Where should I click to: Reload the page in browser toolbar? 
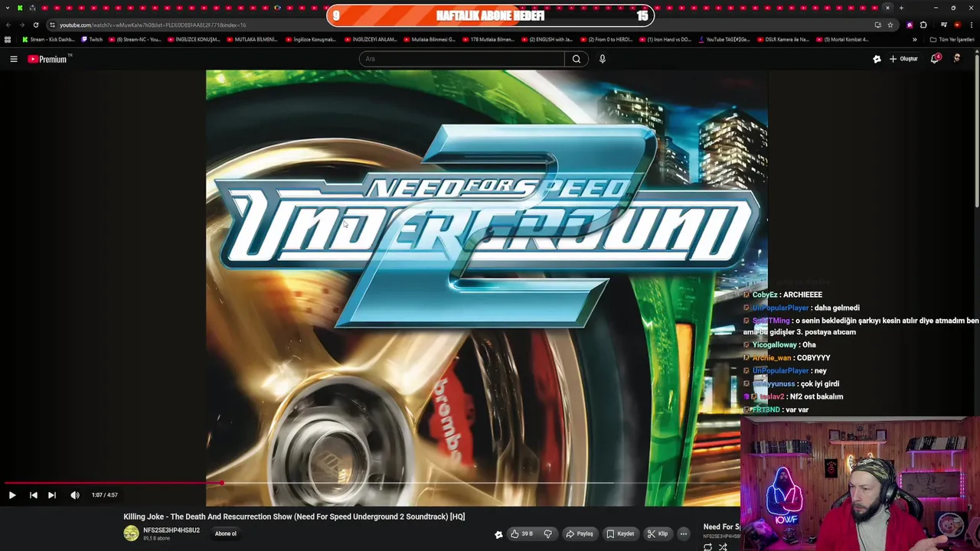(x=35, y=24)
